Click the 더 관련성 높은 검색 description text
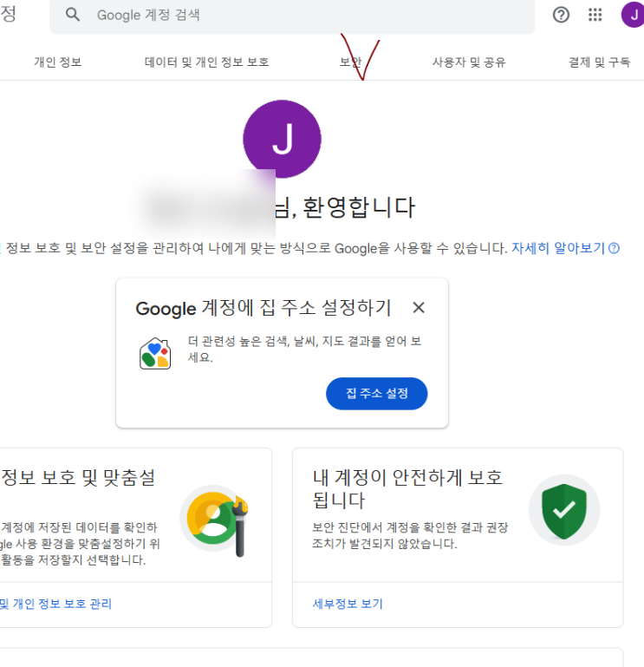 tap(304, 350)
